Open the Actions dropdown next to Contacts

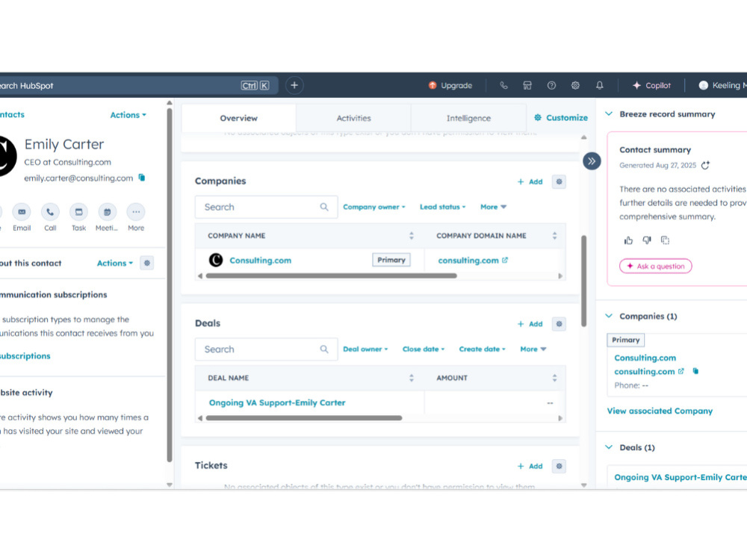(128, 115)
